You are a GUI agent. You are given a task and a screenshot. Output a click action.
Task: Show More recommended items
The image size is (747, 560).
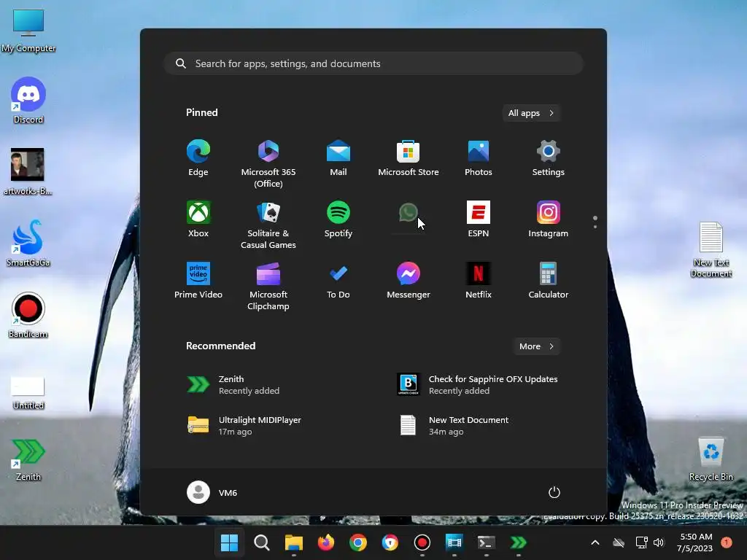[x=536, y=346]
